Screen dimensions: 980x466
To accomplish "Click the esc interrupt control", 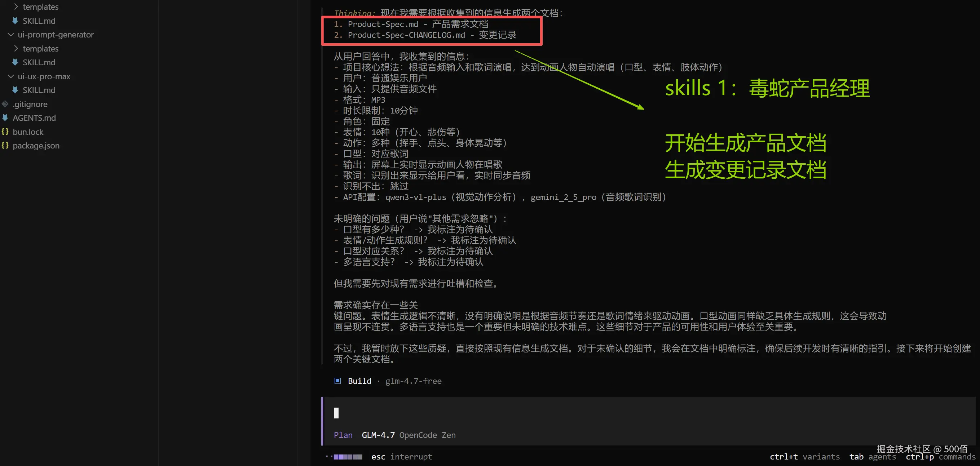I will [x=401, y=457].
